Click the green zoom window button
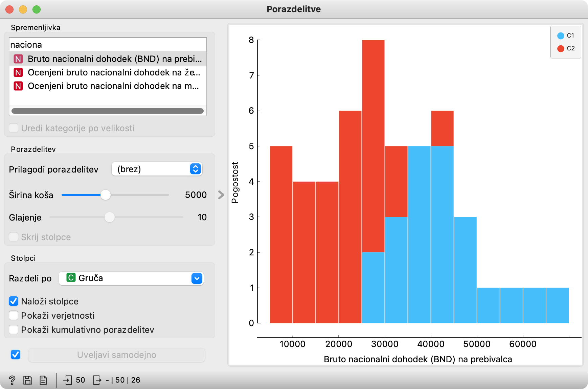 pyautogui.click(x=37, y=9)
